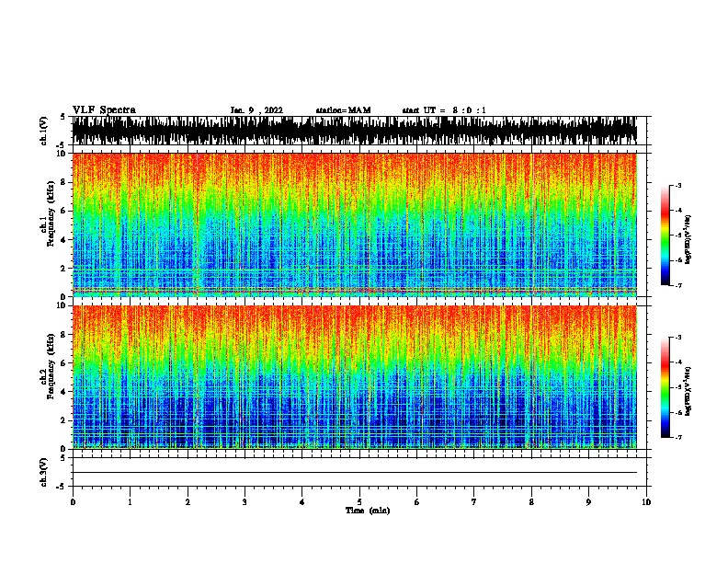This screenshot has height=563, width=728.
Task: Click the "0" tick on the time axis
Action: click(x=73, y=502)
